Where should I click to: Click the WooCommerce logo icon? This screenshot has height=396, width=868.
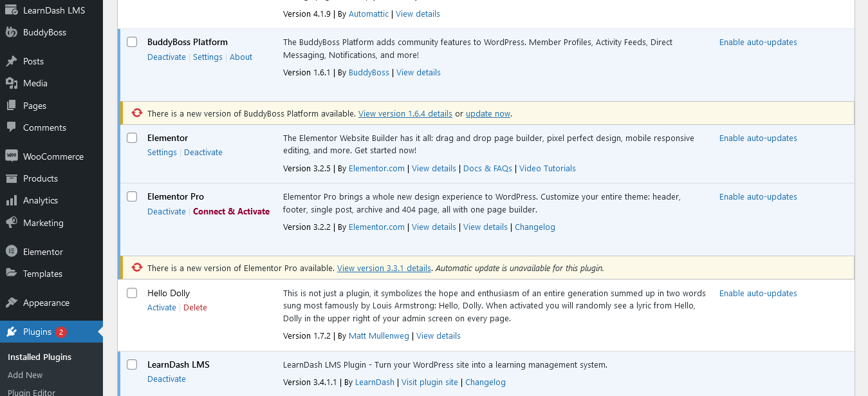12,156
